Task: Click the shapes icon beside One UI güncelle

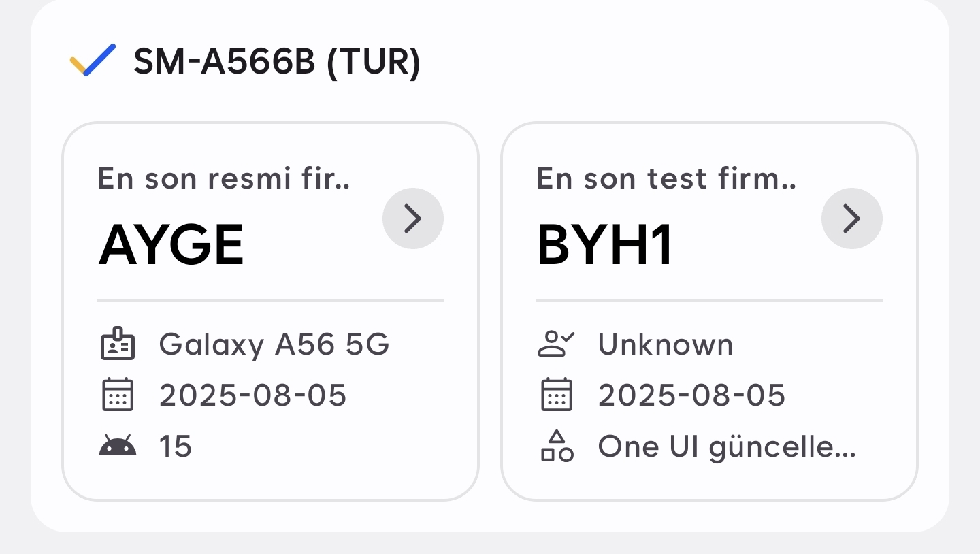Action: (557, 446)
